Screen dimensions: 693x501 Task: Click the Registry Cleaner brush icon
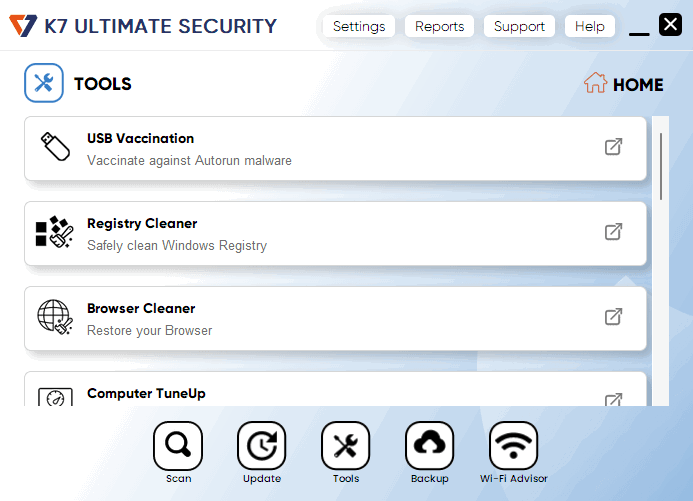tap(54, 232)
